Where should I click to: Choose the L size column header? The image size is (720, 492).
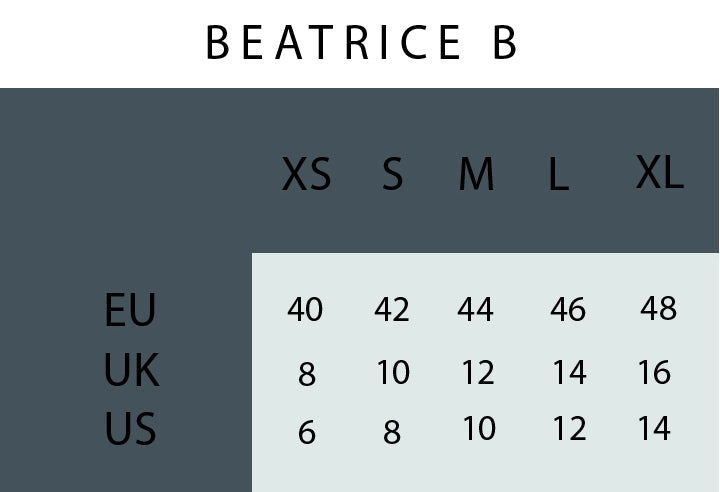[x=558, y=177]
